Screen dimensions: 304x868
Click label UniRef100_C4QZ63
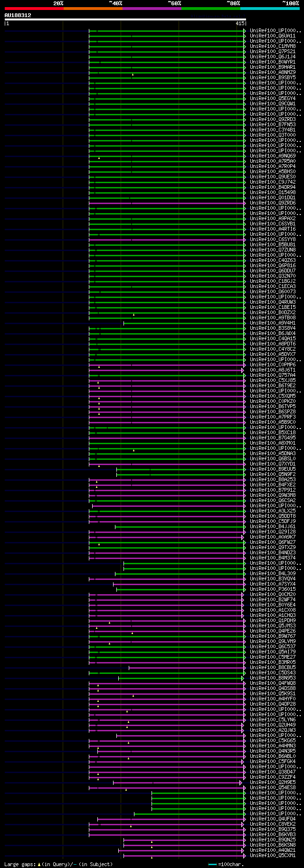273,261
